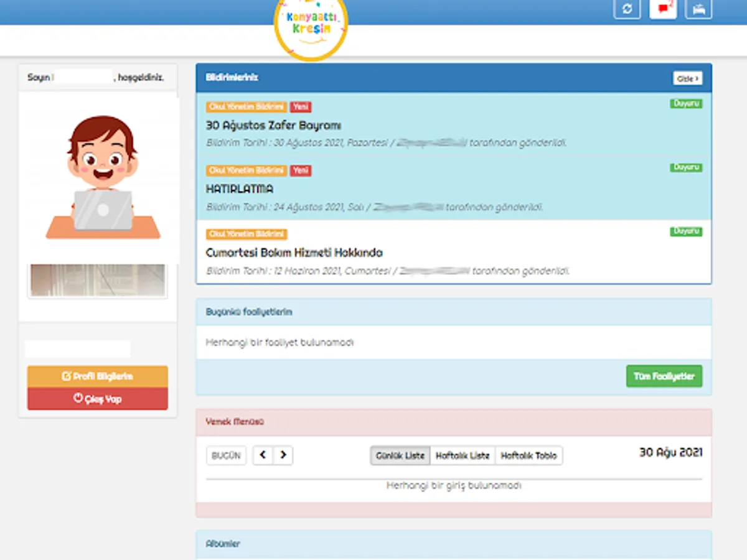This screenshot has width=747, height=560.
Task: Click the Bugünkü faaliyetlerim header
Action: pyautogui.click(x=454, y=312)
